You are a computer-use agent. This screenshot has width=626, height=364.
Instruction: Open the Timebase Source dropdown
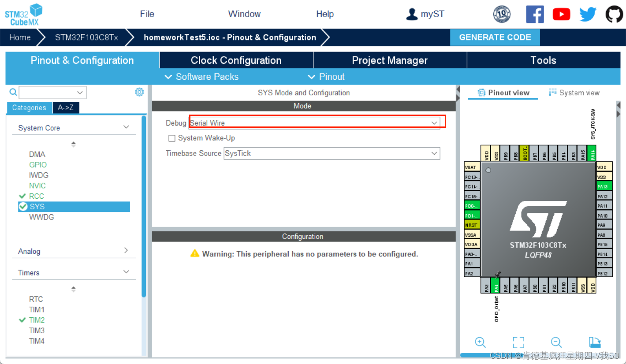coord(332,153)
